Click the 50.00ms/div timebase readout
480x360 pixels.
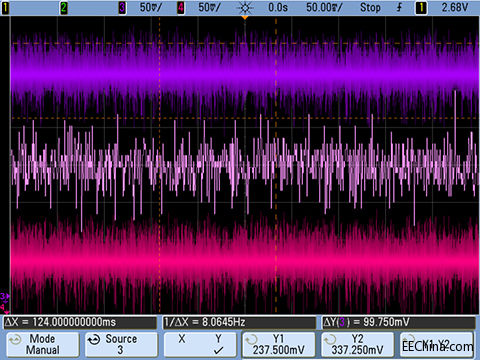pos(324,7)
